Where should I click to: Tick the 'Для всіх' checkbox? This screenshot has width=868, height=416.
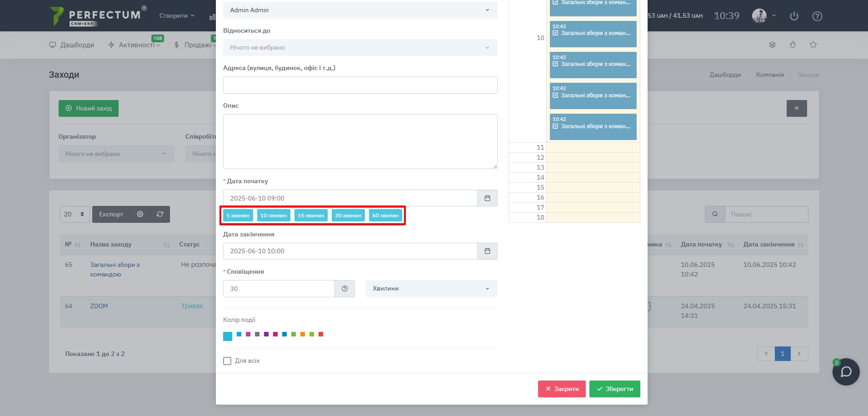[227, 361]
